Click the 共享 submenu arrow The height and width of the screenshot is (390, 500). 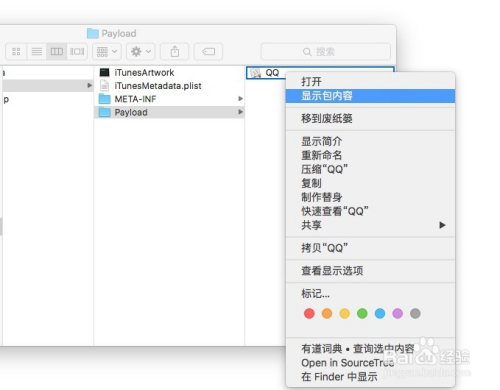(442, 225)
